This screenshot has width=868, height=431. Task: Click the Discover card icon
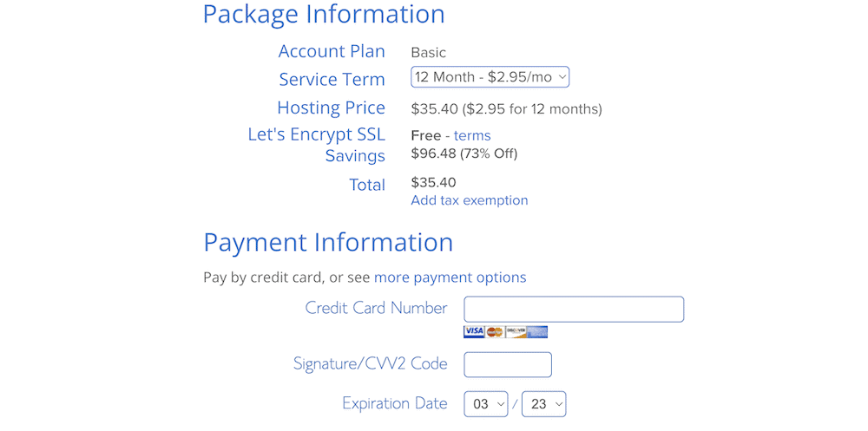tap(516, 331)
